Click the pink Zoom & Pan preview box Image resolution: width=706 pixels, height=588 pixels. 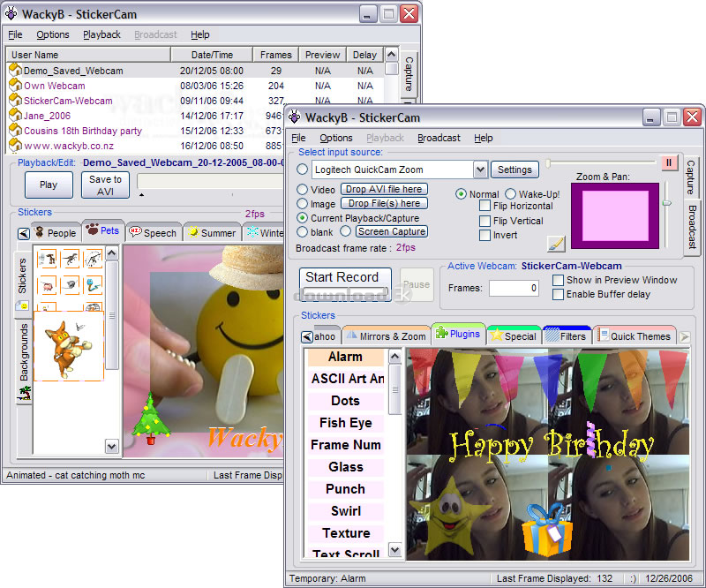(x=615, y=215)
